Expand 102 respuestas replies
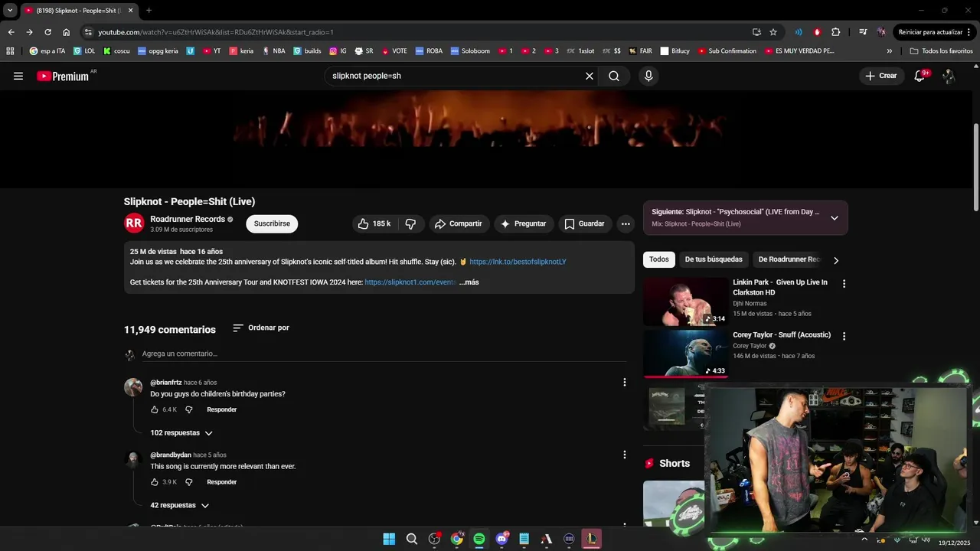Screen dimensions: 980x551 181,433
